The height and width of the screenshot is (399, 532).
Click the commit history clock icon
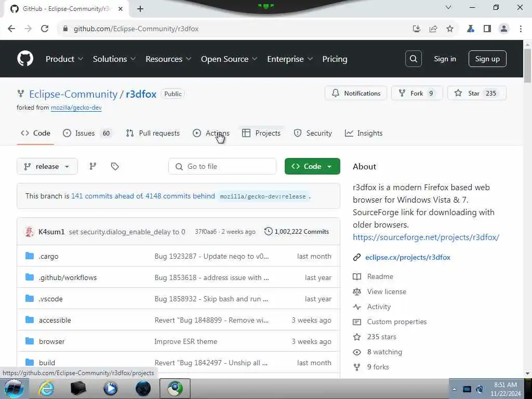(269, 231)
